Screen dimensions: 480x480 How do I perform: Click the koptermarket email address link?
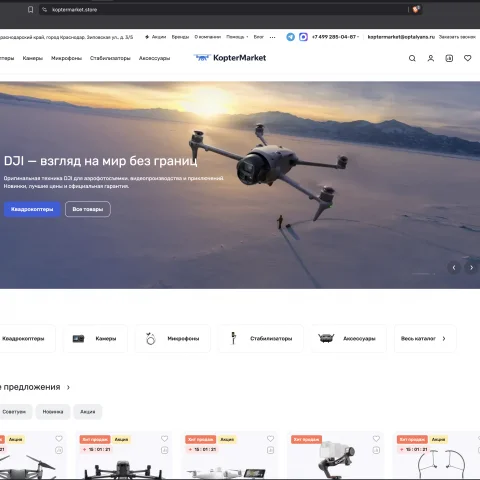pos(401,37)
